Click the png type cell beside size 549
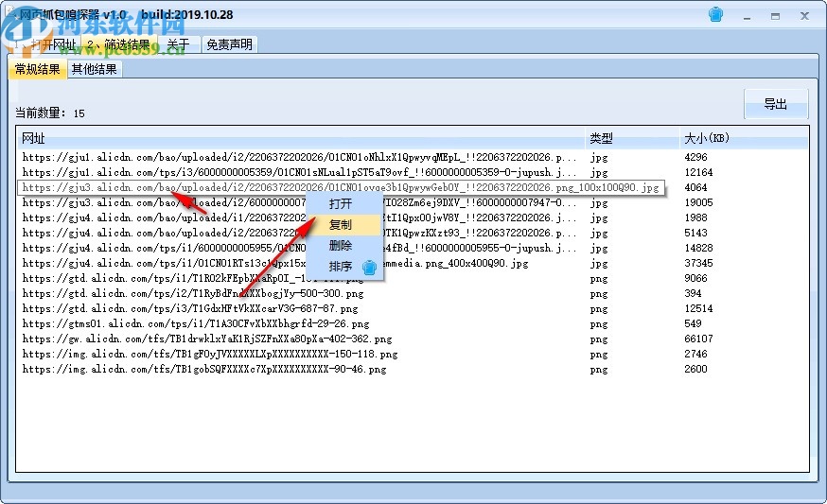 tap(599, 323)
